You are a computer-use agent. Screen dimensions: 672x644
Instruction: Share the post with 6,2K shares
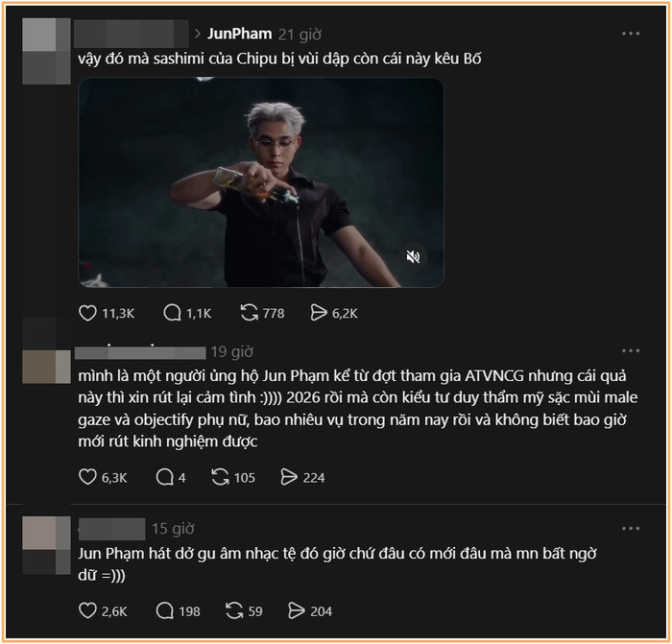320,312
